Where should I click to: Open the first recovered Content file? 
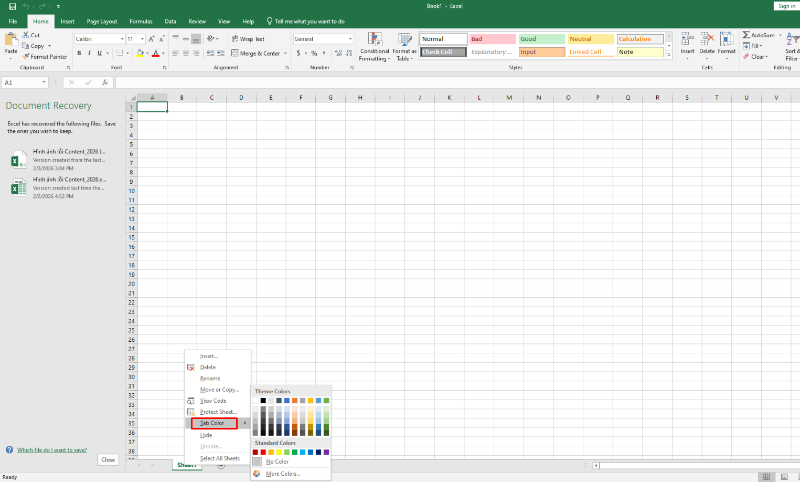59,159
